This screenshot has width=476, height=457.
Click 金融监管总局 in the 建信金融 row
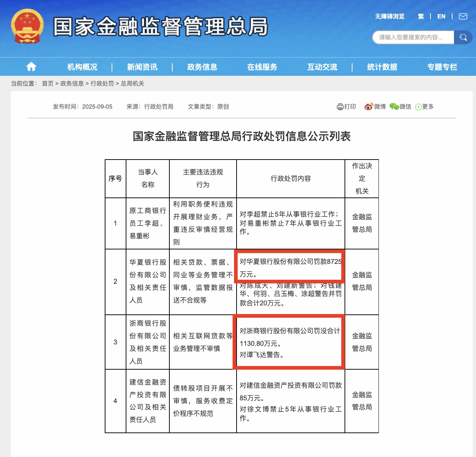[x=362, y=401]
